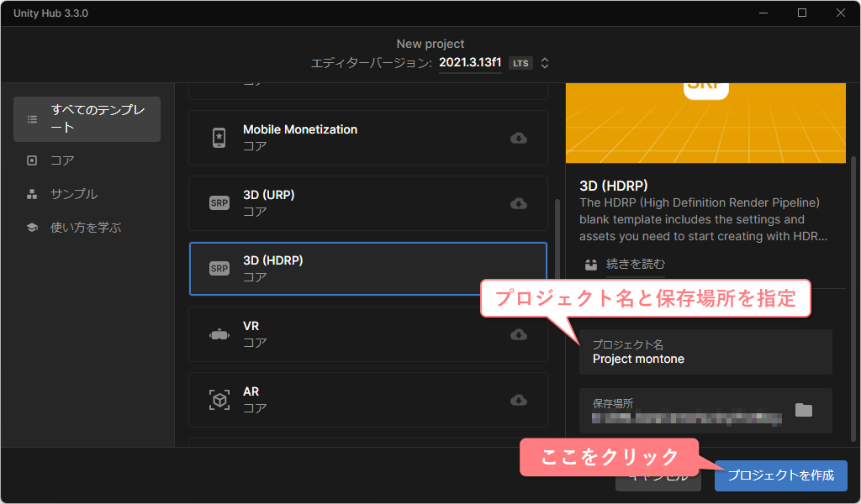Edit the プロジェクト名 field Project montone

point(705,352)
